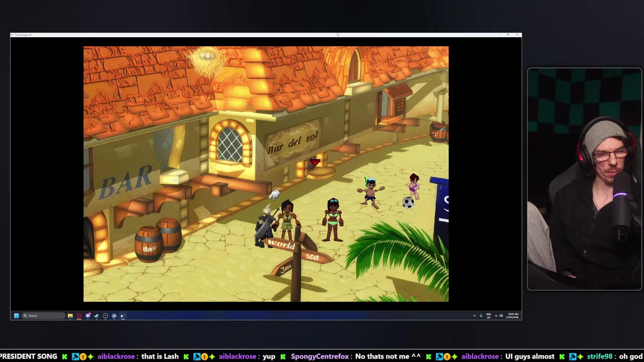Click the soccer ball on the street
This screenshot has height=362, width=644.
[408, 203]
